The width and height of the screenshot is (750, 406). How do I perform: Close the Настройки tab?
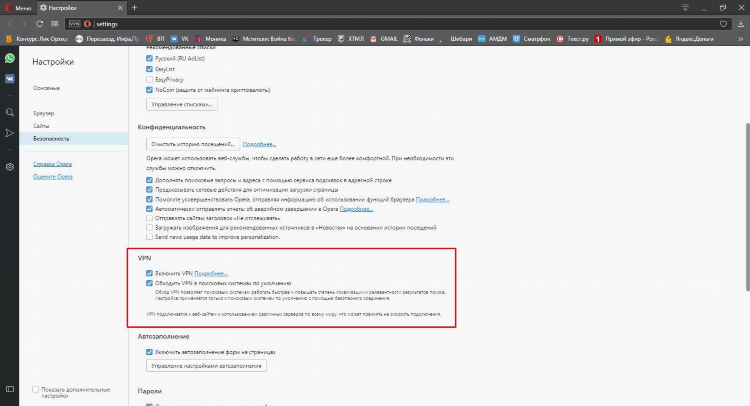pyautogui.click(x=120, y=8)
